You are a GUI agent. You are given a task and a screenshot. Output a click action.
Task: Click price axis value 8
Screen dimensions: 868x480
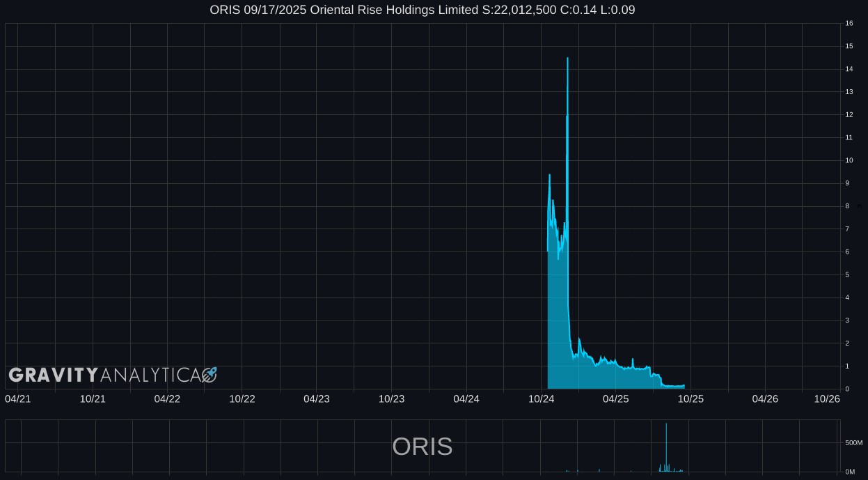point(847,206)
